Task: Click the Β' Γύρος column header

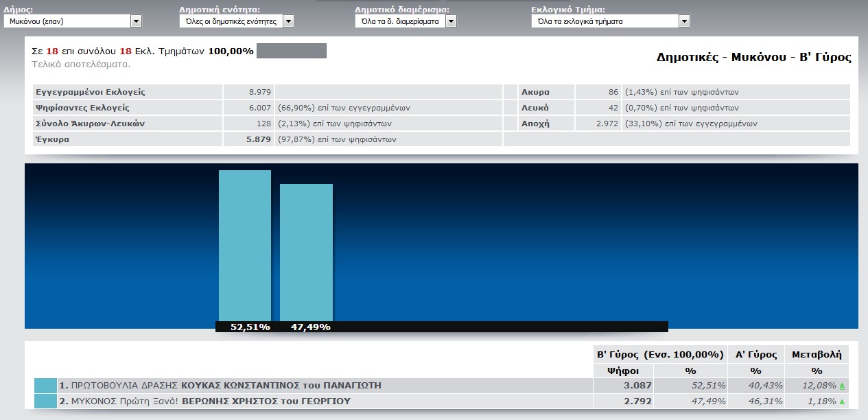Action: click(659, 355)
